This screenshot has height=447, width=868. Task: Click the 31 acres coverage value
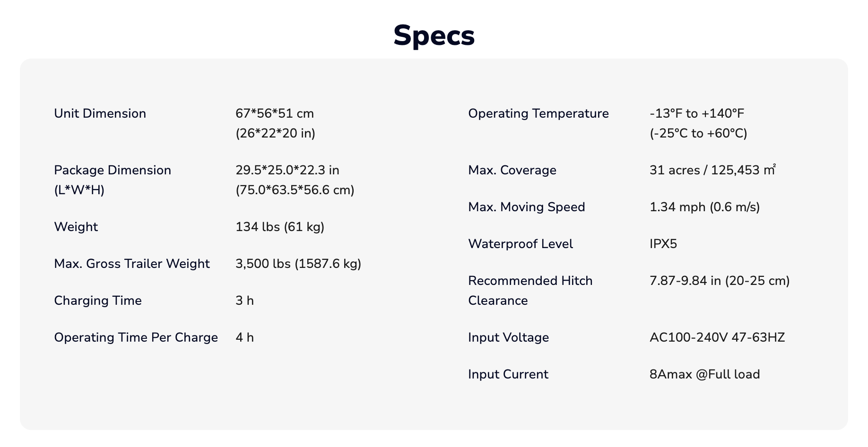(712, 170)
